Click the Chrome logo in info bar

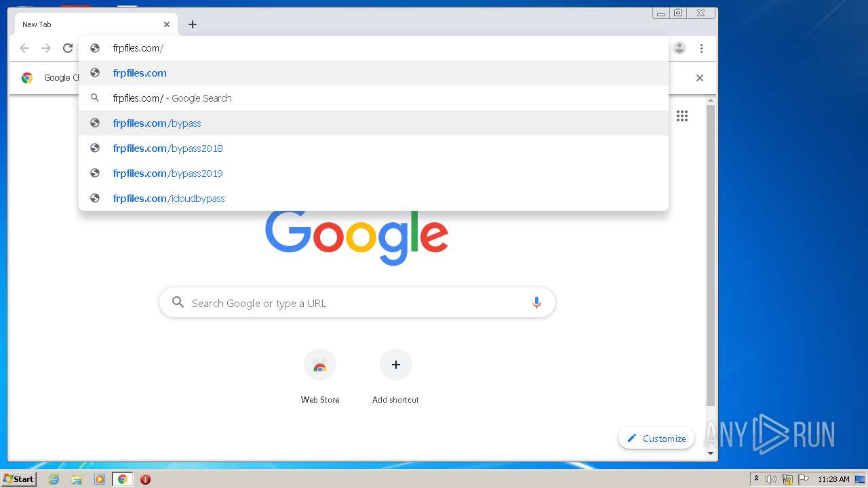[x=27, y=78]
